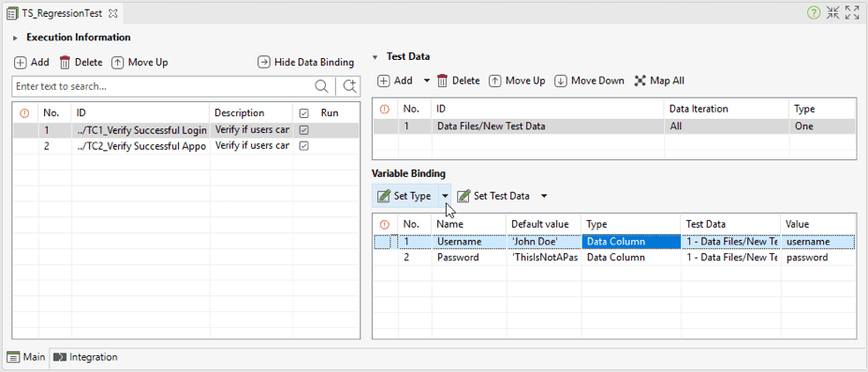Select the Data Files/New Test Data row
The image size is (868, 372).
pyautogui.click(x=614, y=126)
